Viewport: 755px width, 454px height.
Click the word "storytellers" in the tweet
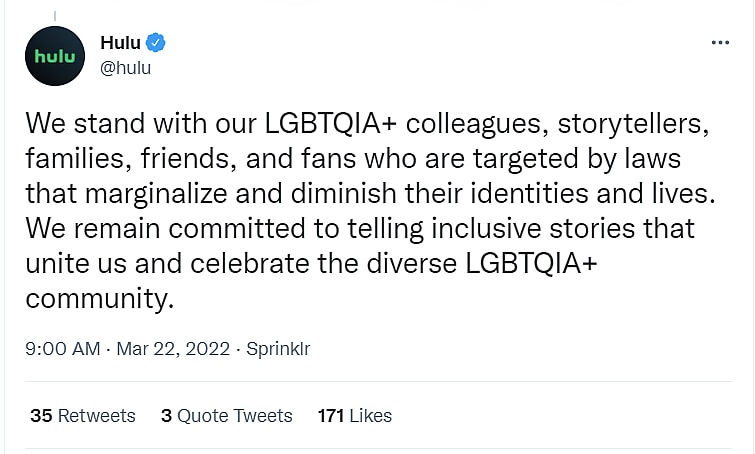tap(634, 126)
